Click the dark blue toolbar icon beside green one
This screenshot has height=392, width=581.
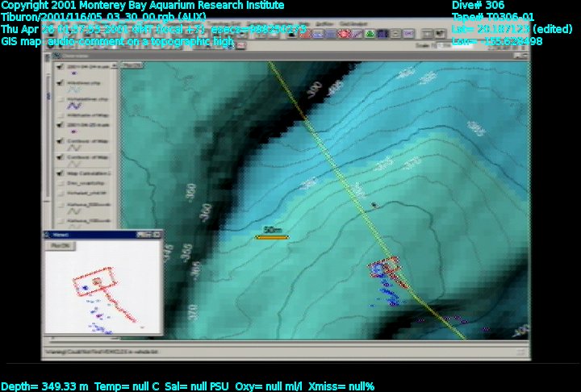point(382,34)
